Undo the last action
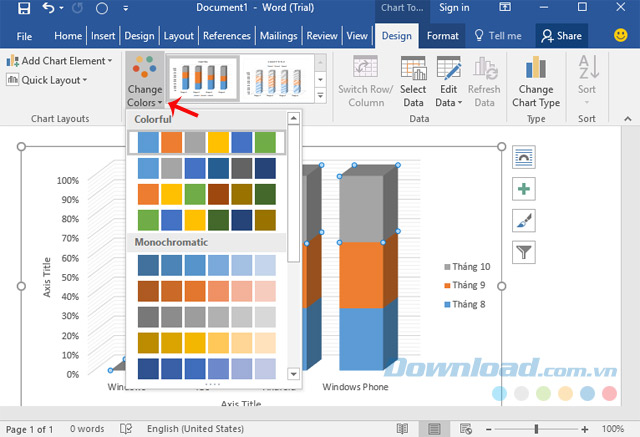Screen dimensions: 640x437 (x=48, y=8)
